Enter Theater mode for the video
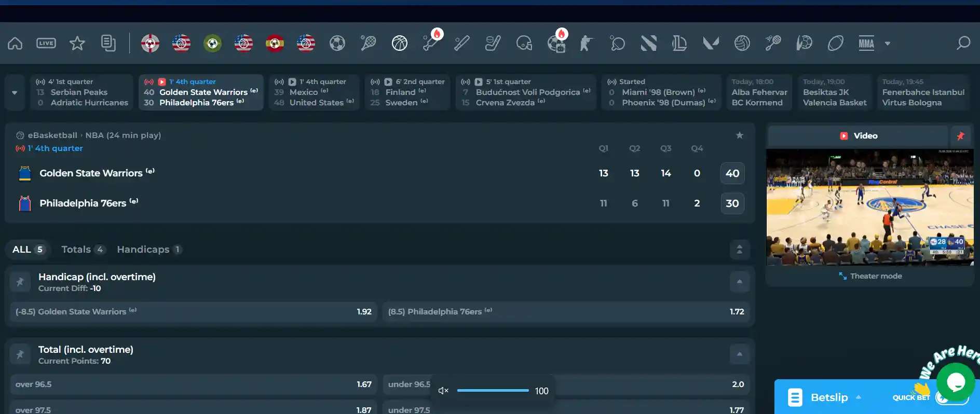The height and width of the screenshot is (414, 980). [x=870, y=276]
